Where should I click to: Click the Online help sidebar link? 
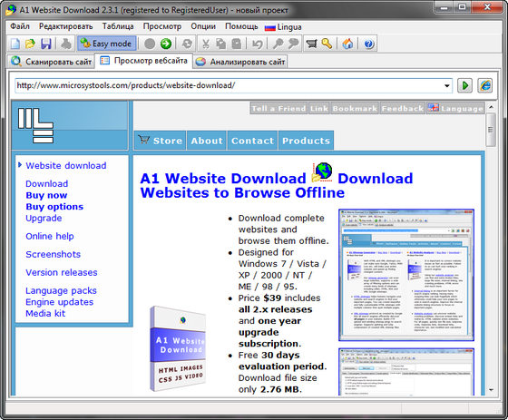(x=50, y=236)
